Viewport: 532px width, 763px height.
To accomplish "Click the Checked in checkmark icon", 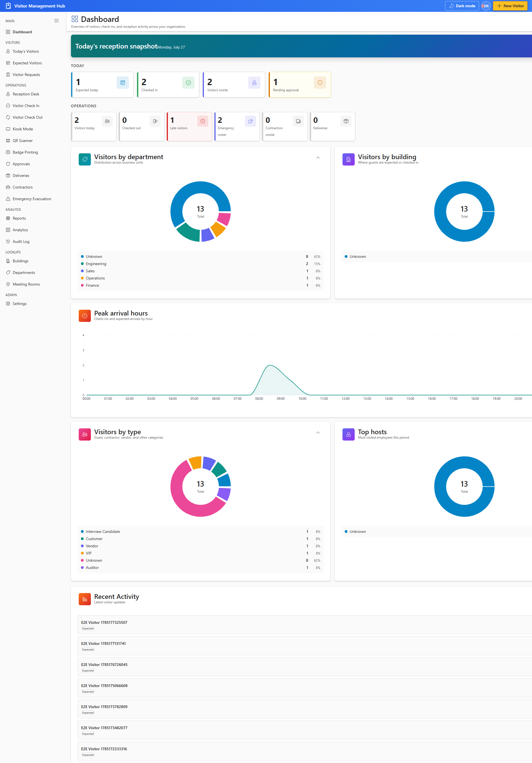I will 188,83.
